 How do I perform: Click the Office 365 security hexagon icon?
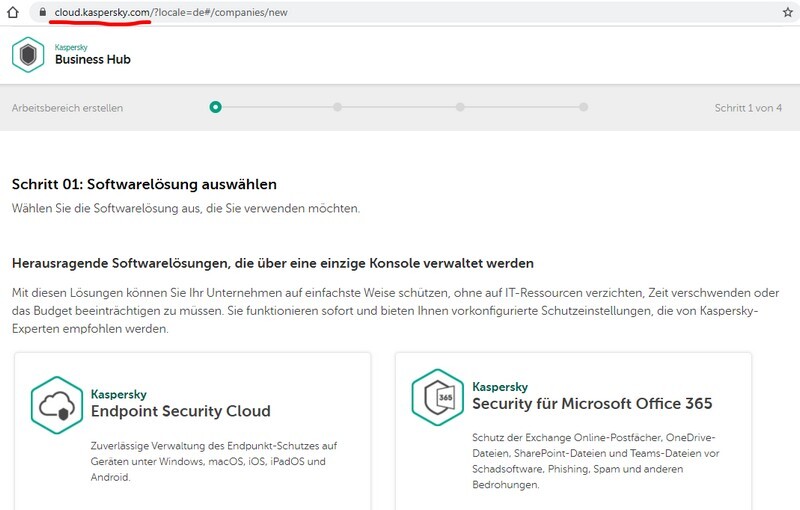(438, 397)
